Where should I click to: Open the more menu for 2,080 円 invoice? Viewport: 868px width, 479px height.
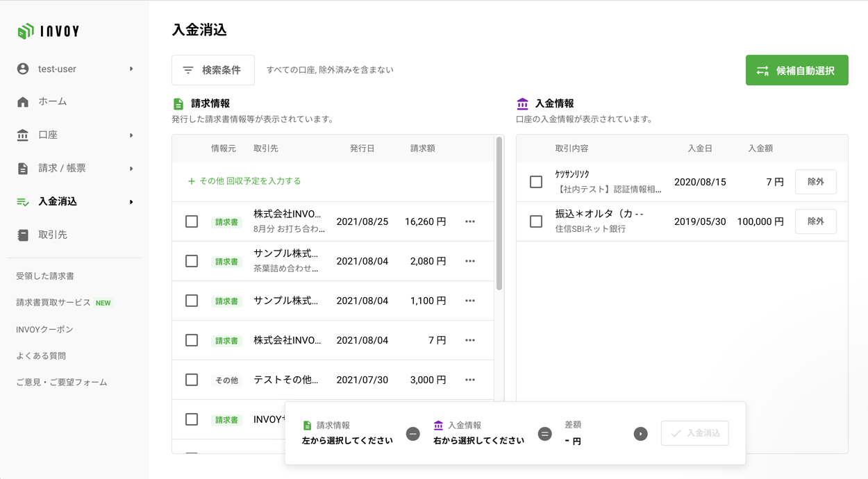pyautogui.click(x=470, y=261)
